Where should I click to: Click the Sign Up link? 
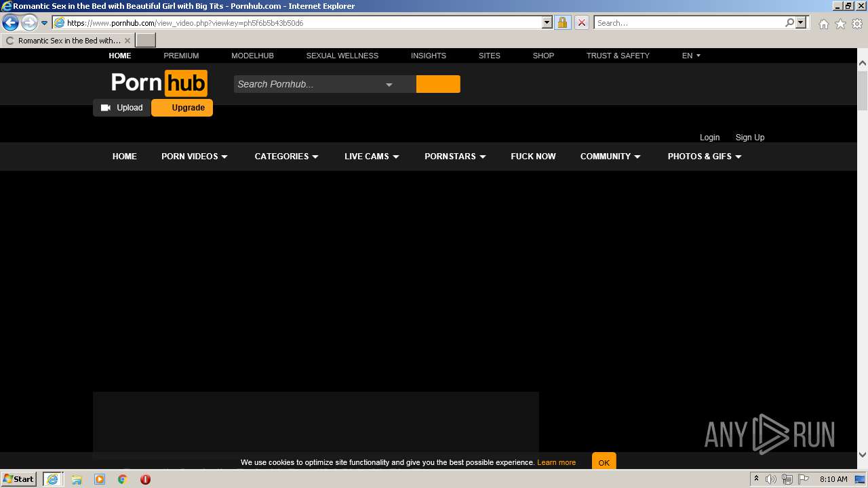750,138
